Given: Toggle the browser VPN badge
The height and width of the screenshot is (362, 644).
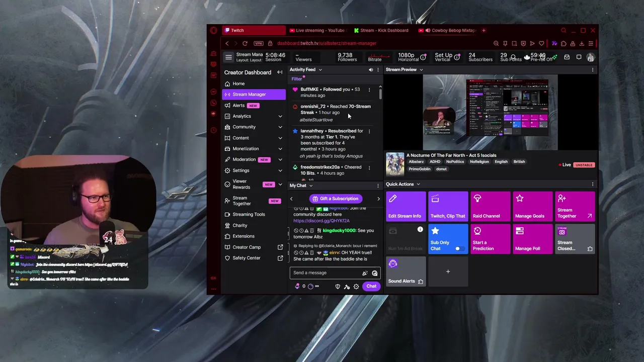Looking at the screenshot, I should click(x=258, y=44).
